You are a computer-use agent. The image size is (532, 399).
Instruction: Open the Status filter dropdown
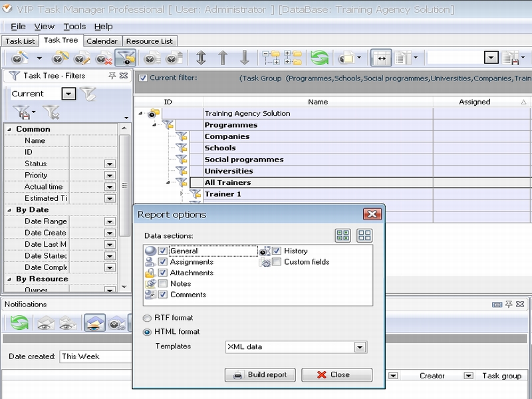tap(110, 164)
